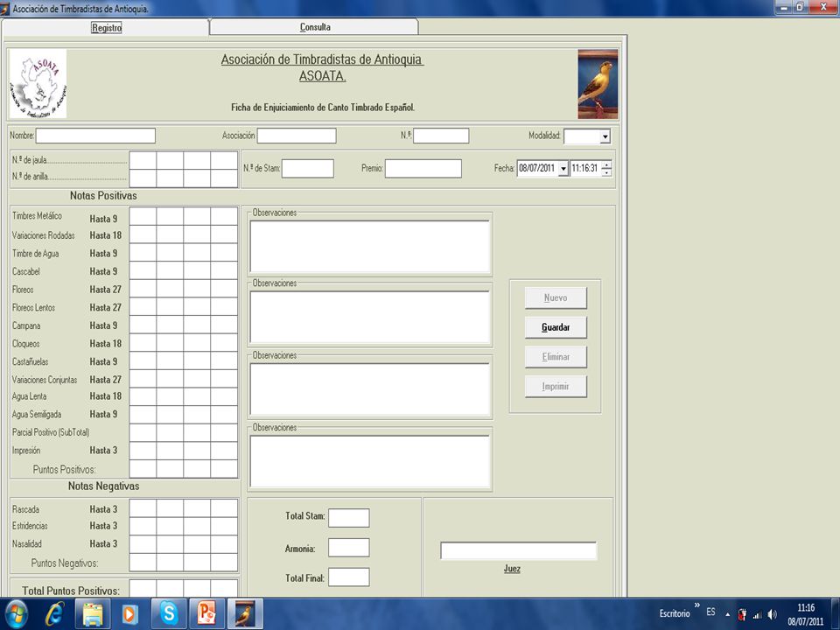Screen dimensions: 840x630
Task: Click first cell of Rascada row
Action: click(143, 509)
